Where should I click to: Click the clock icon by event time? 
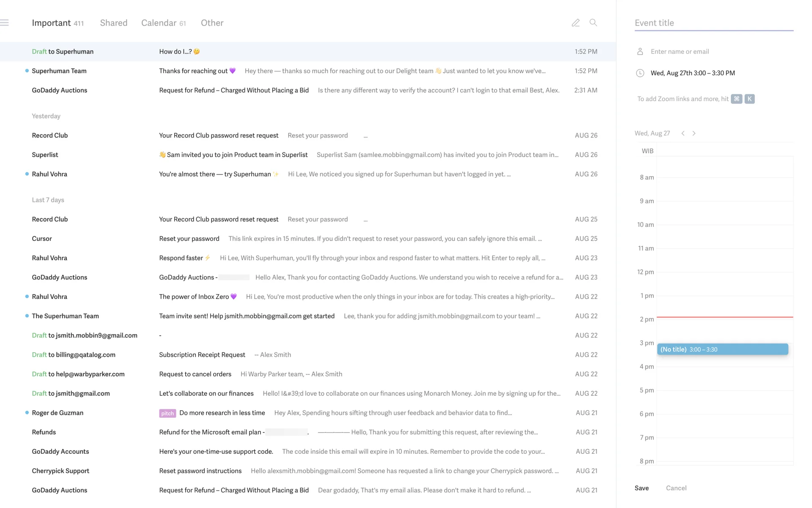[640, 73]
